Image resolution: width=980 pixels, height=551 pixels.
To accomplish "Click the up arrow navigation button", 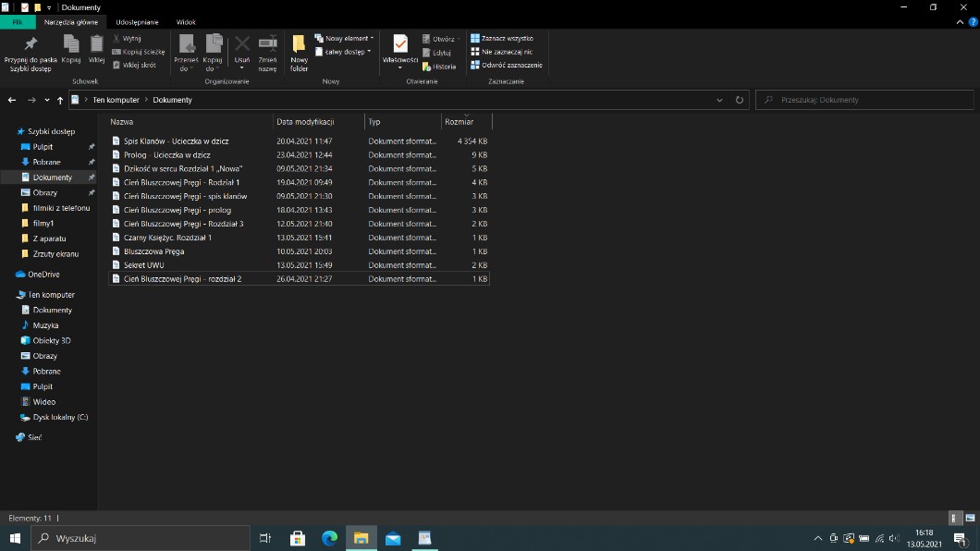I will coord(60,100).
